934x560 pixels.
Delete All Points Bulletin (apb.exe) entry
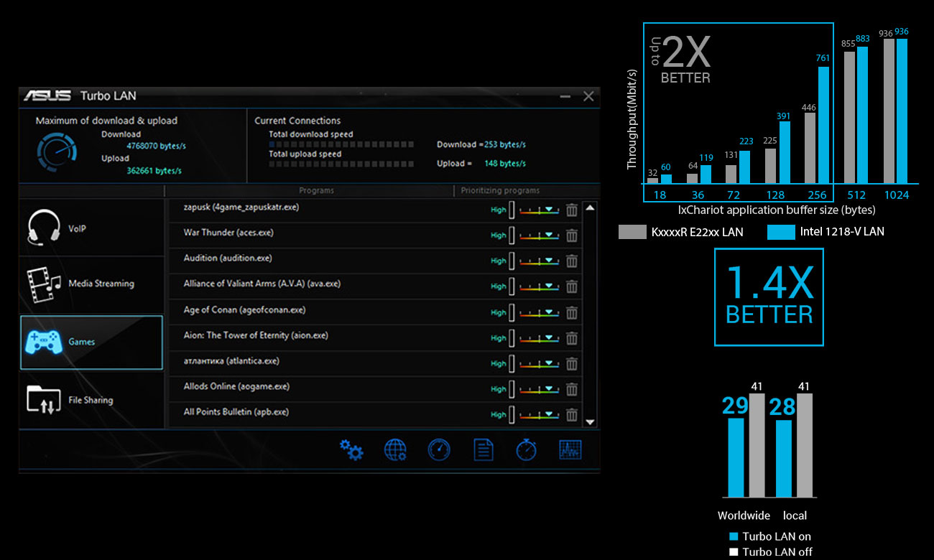pos(572,415)
